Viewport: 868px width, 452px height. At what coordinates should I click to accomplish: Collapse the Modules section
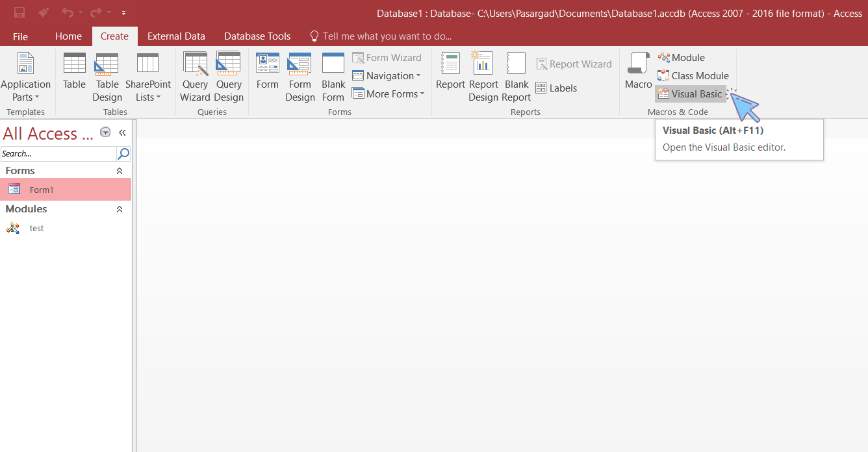119,208
